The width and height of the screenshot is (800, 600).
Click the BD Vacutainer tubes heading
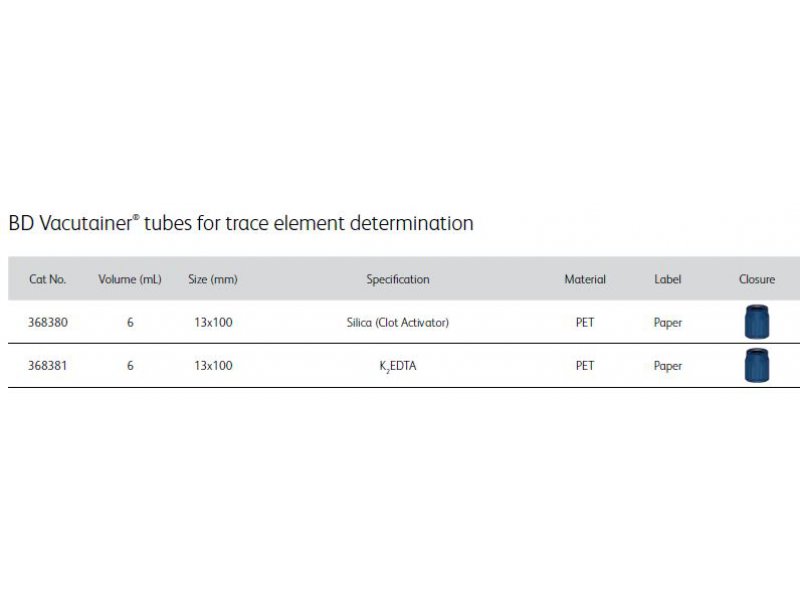(x=241, y=223)
